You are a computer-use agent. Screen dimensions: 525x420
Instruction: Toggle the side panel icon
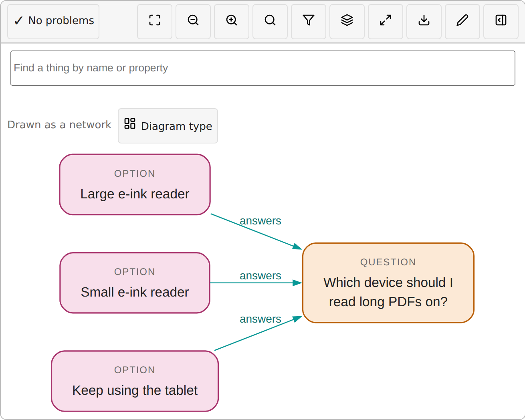tap(501, 22)
